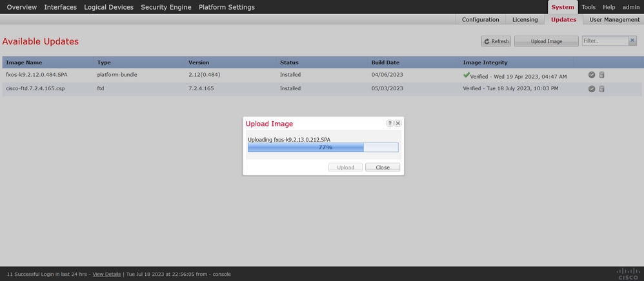Select image name cisco-ftd.7.2.4.165.csp

click(35, 88)
